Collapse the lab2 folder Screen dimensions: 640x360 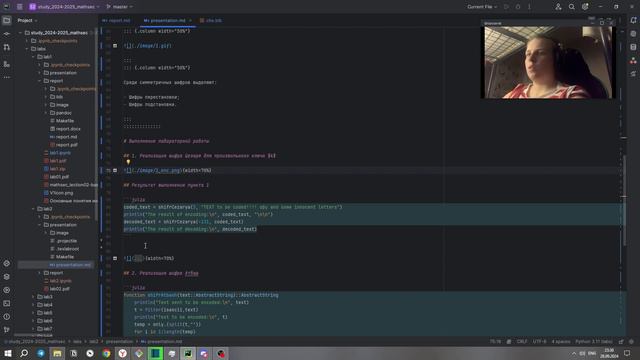[x=33, y=209]
